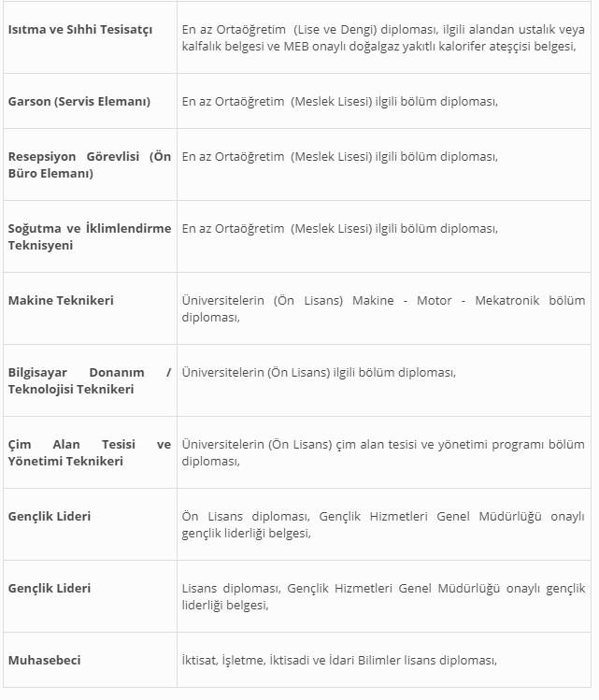Click the "Lisans diploması, Gençlik Hizmetleri" requirement text
This screenshot has height=700, width=599.
click(383, 596)
